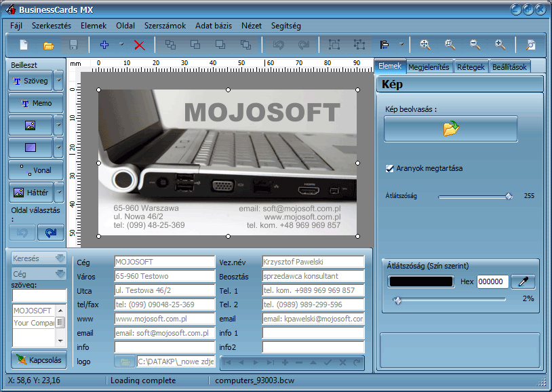
Task: Expand the dropdown next to the Szöveg button
Action: pos(58,80)
